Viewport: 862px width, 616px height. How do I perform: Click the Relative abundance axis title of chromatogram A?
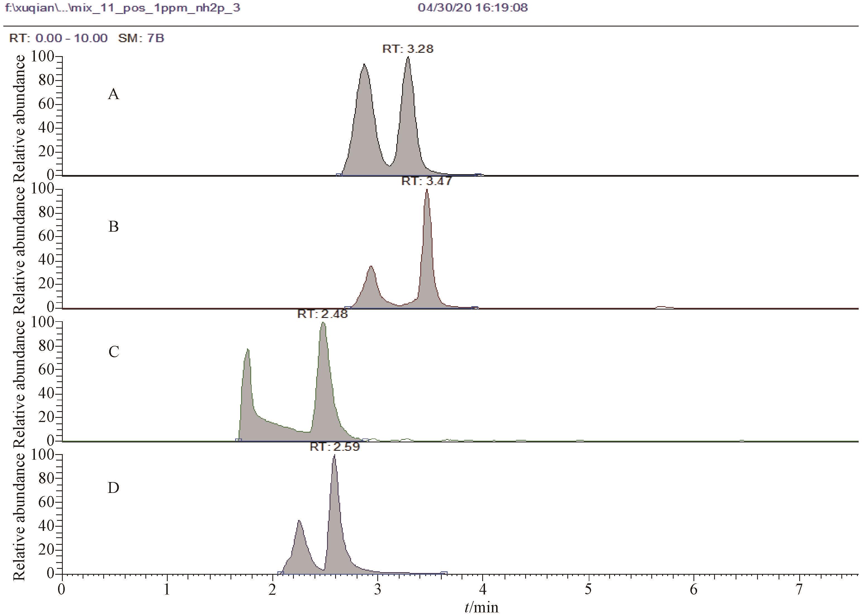(x=19, y=118)
